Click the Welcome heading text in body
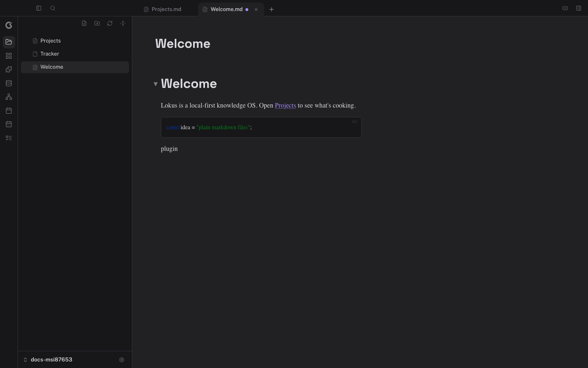The image size is (588, 368). (189, 84)
